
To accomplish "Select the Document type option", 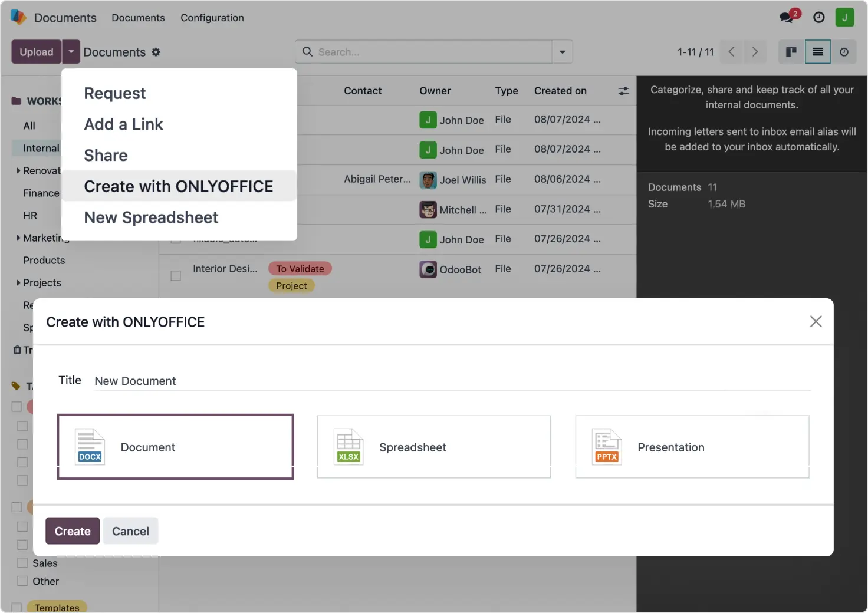I will click(x=175, y=447).
